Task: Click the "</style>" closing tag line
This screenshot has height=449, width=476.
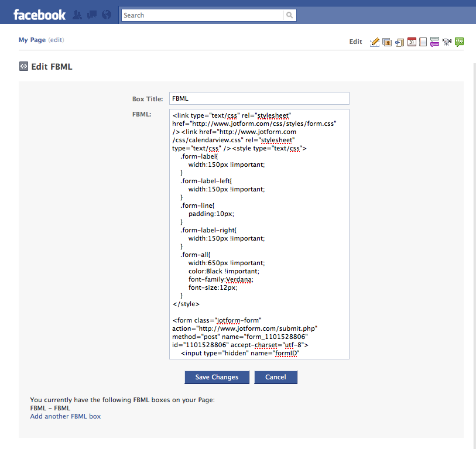Action: click(186, 304)
